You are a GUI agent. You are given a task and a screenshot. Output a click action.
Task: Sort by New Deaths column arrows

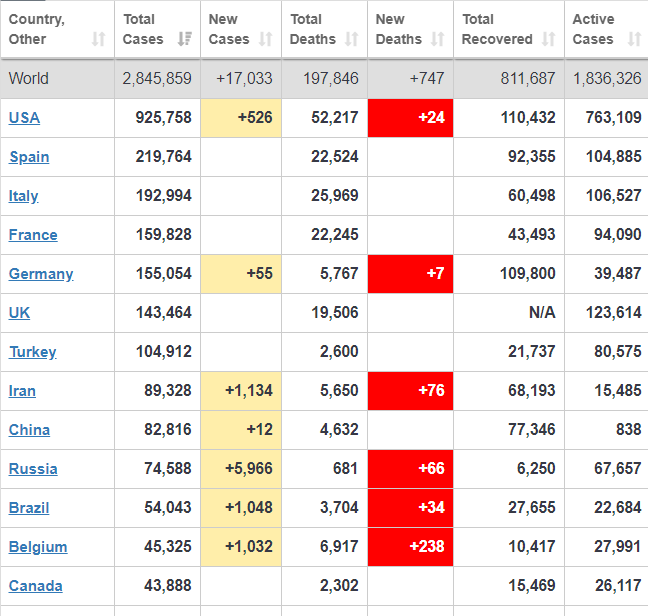tap(437, 39)
